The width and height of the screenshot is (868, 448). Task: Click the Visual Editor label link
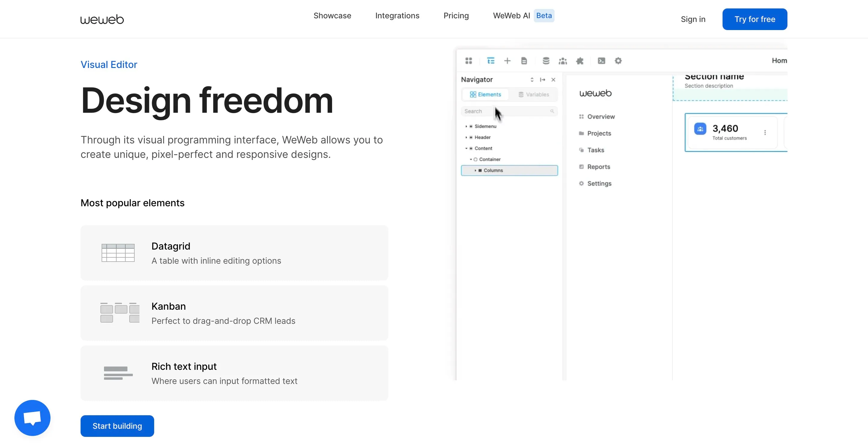[x=109, y=64]
